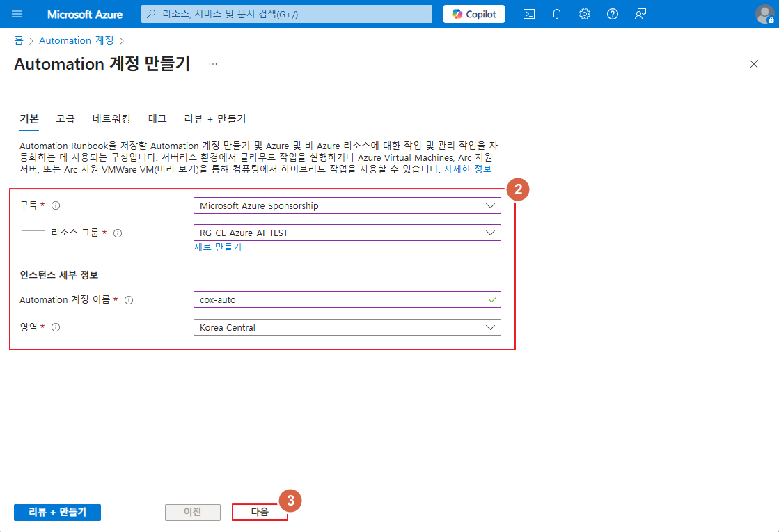Expand the 영역 Korea Central dropdown
This screenshot has height=532, width=779.
(347, 327)
